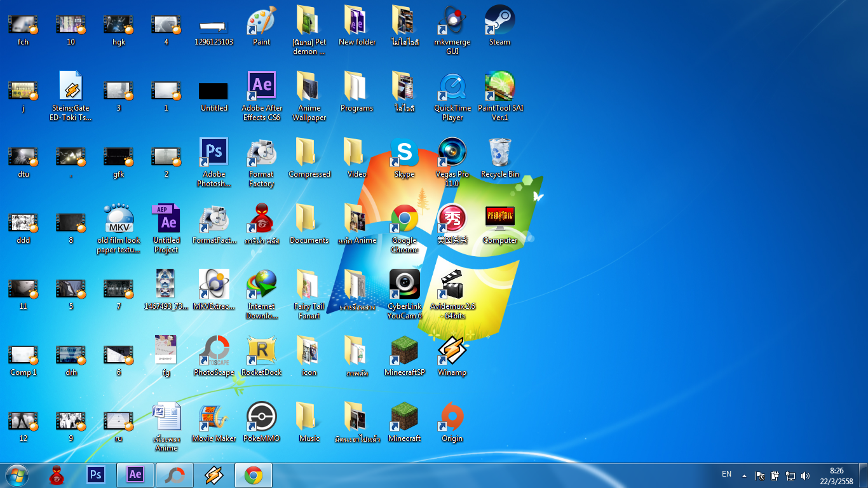Click the Format Factory desktop icon
868x488 pixels.
click(261, 163)
